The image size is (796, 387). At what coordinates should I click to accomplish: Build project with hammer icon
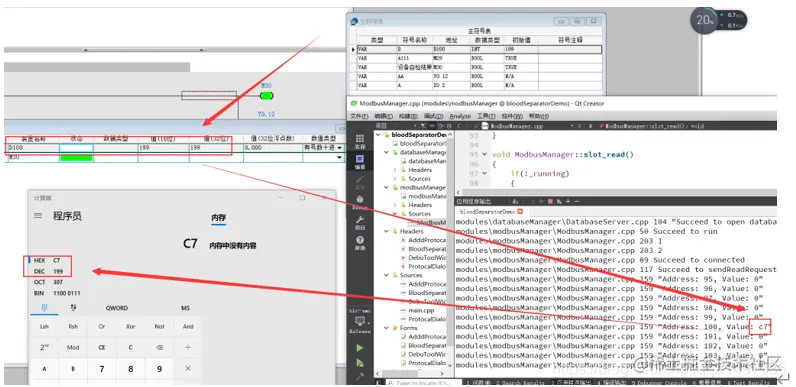360,376
